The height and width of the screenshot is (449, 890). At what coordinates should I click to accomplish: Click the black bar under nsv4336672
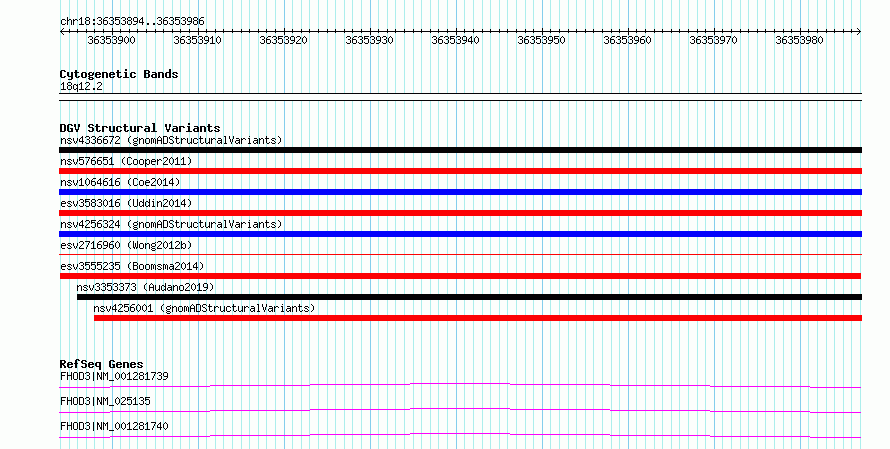point(460,150)
